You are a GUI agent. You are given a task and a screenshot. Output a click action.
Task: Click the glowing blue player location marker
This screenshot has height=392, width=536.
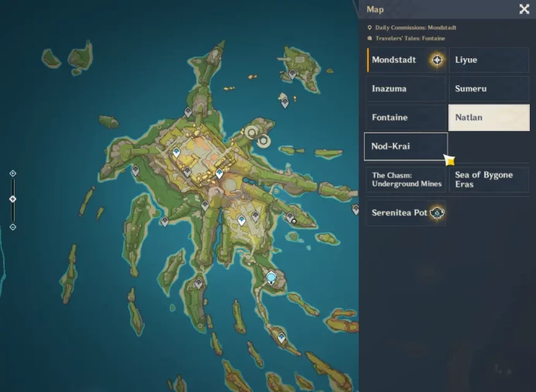(271, 277)
